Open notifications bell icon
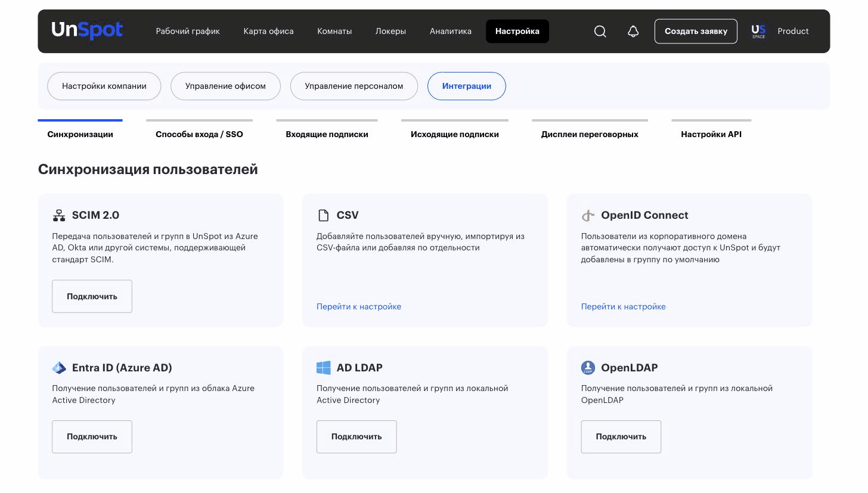The height and width of the screenshot is (493, 868). tap(633, 32)
